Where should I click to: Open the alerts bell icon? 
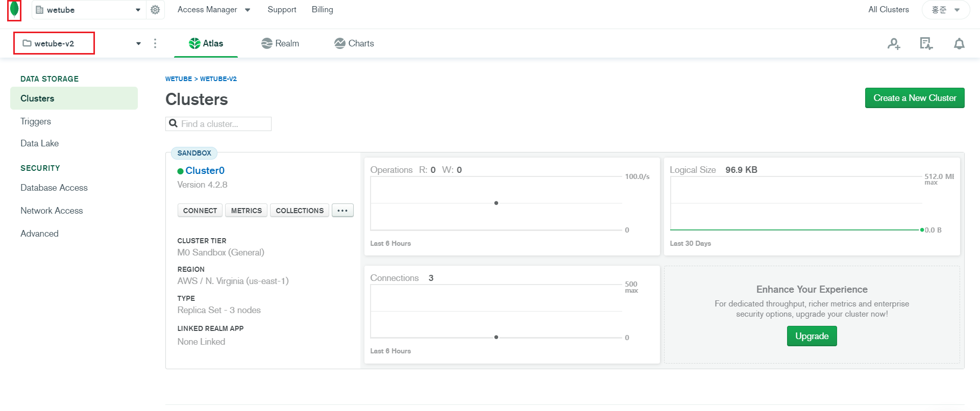(x=960, y=44)
